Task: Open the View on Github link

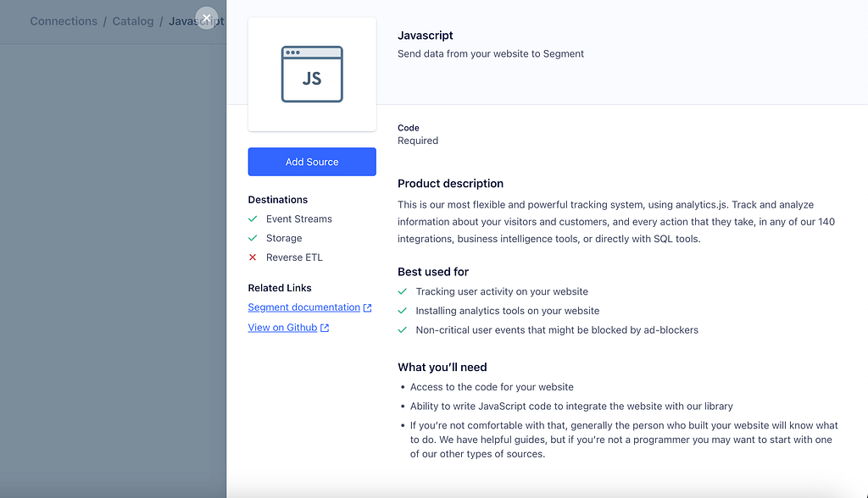Action: coord(282,328)
